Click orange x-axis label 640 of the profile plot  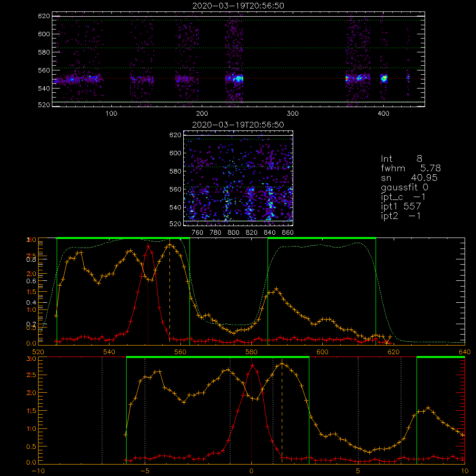465,352
